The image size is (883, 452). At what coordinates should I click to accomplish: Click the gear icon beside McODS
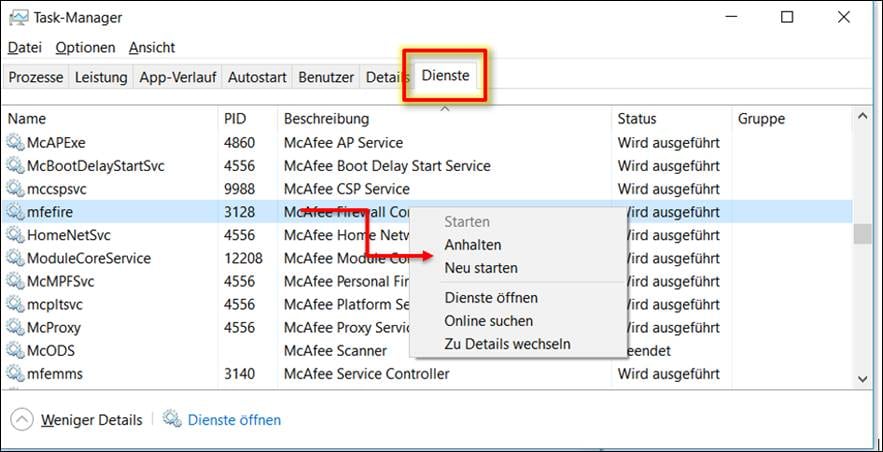15,350
